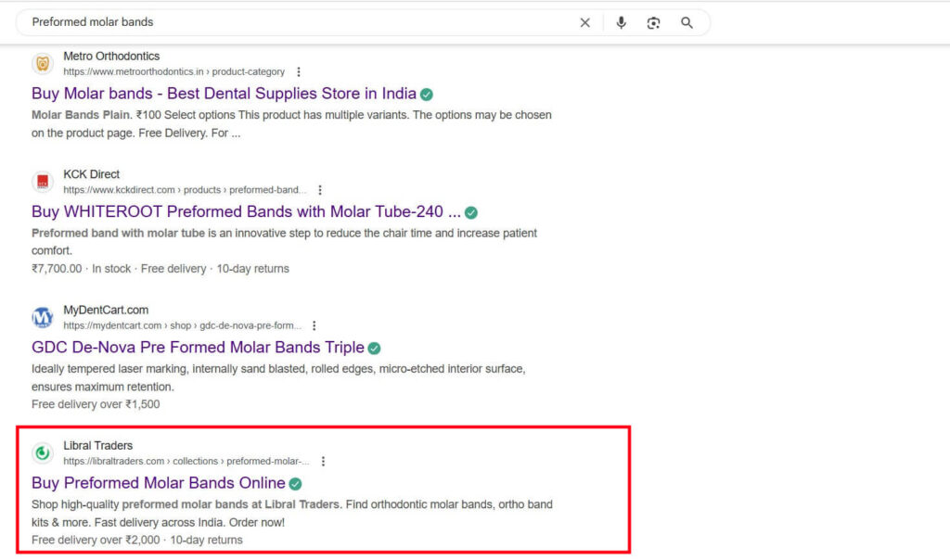The width and height of the screenshot is (950, 560).
Task: Click the mydentcart.com URL breadcrumb
Action: click(182, 325)
